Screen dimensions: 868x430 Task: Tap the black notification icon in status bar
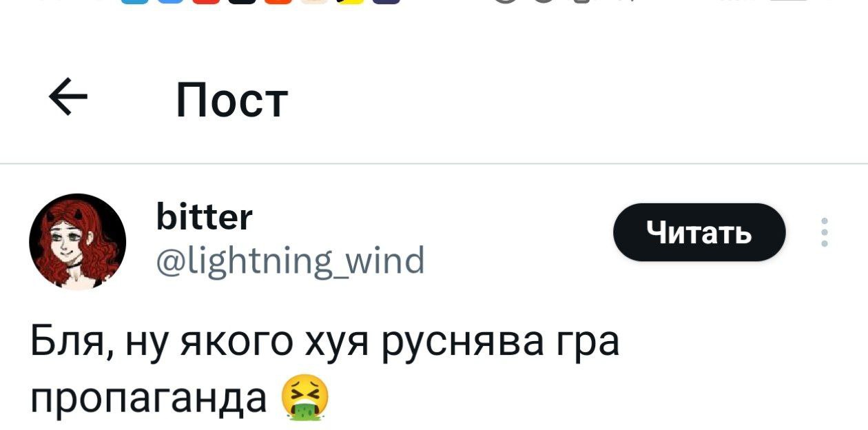pyautogui.click(x=242, y=1)
